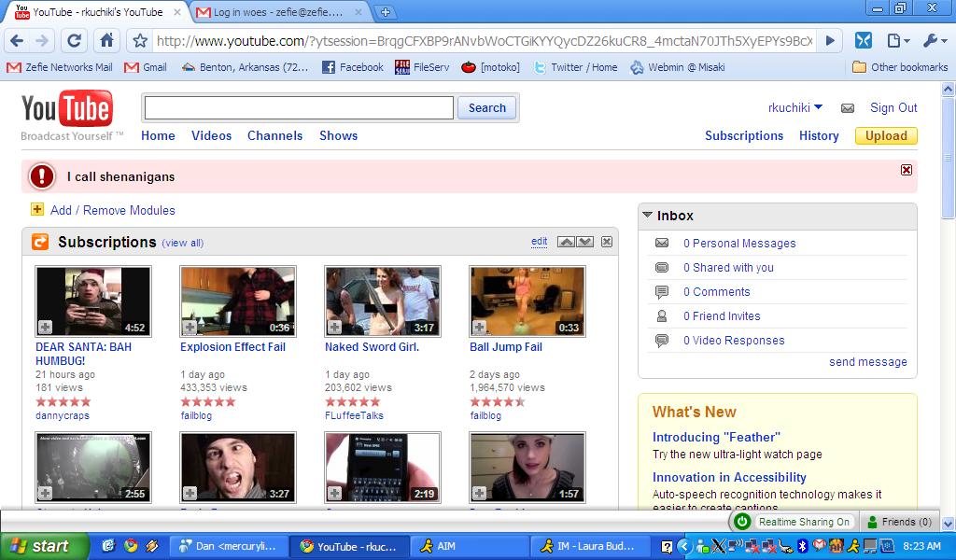
Task: Move Subscriptions module up with arrow icon
Action: [566, 242]
